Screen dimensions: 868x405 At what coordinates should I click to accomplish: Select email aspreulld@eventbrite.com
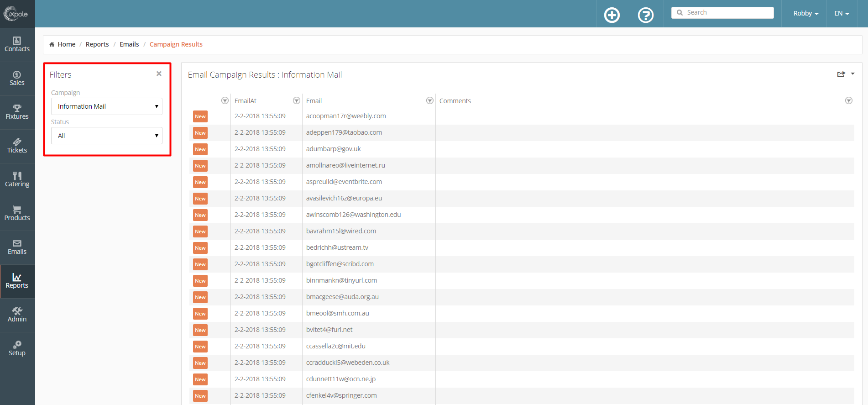pos(344,182)
